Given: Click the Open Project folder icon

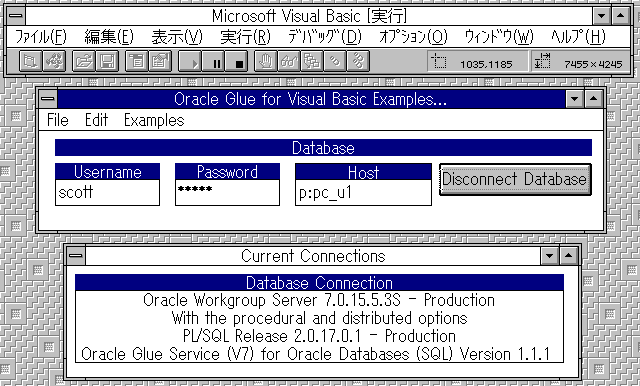Looking at the screenshot, I should click(x=84, y=61).
